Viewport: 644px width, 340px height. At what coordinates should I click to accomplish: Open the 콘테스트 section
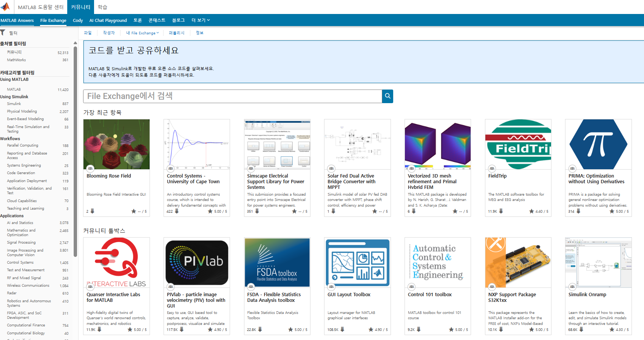pyautogui.click(x=157, y=20)
